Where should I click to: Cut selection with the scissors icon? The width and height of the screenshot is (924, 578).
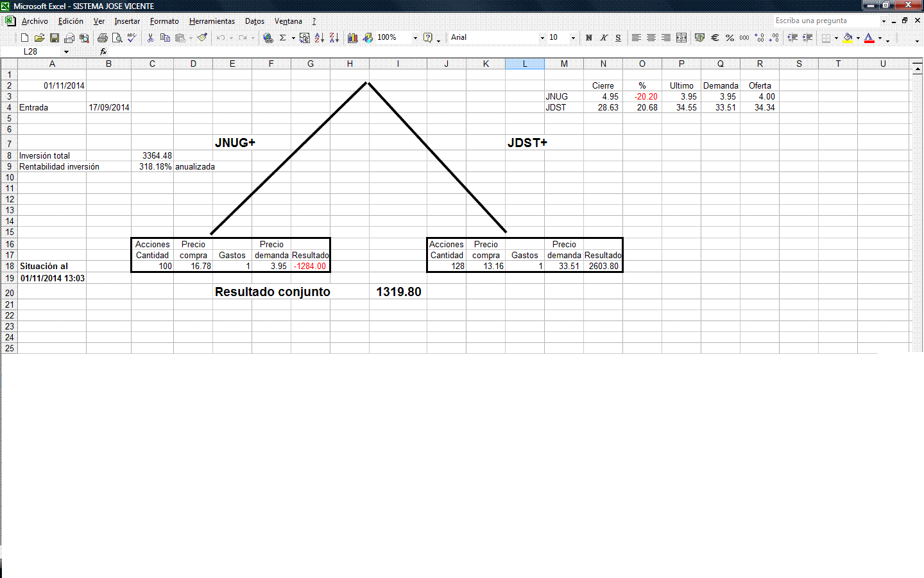pyautogui.click(x=150, y=38)
